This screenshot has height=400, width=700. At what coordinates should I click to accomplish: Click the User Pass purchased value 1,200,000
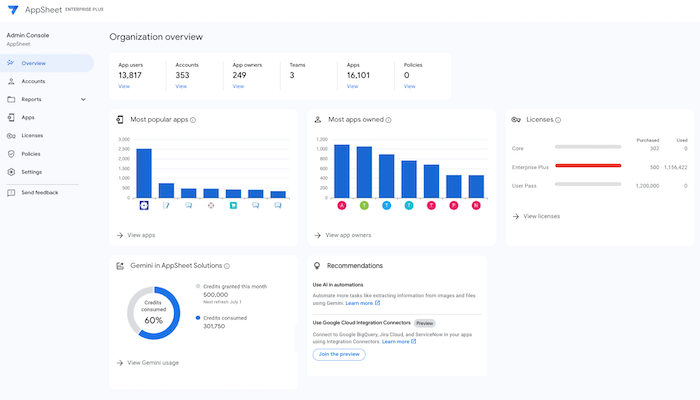tap(647, 186)
